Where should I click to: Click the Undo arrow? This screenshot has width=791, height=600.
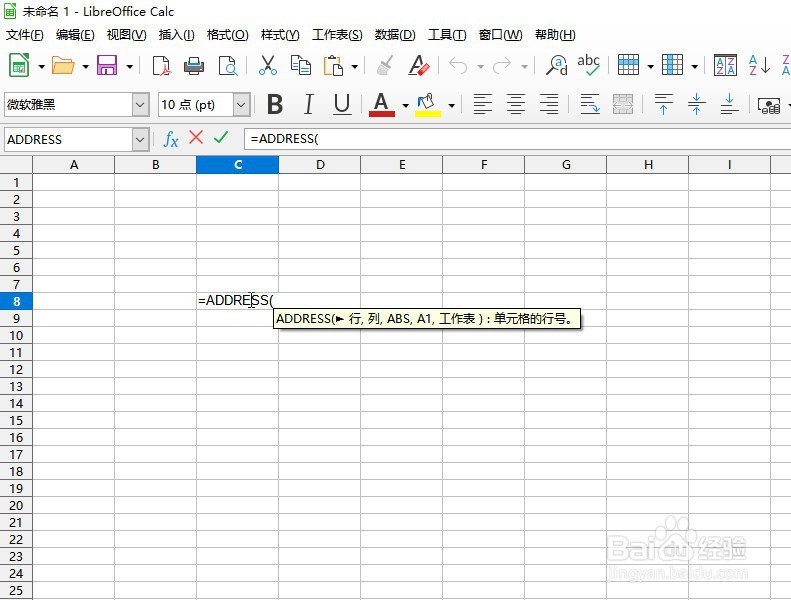tap(458, 66)
